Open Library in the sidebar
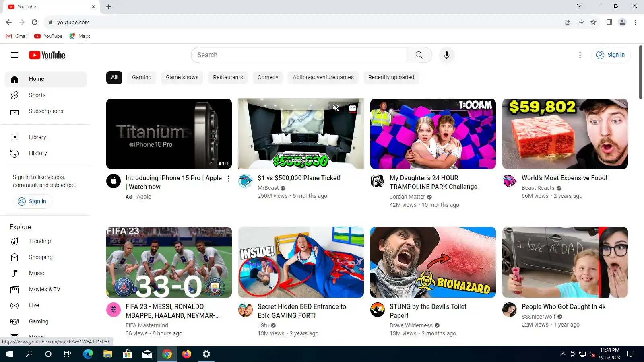644x362 pixels. pyautogui.click(x=46, y=137)
